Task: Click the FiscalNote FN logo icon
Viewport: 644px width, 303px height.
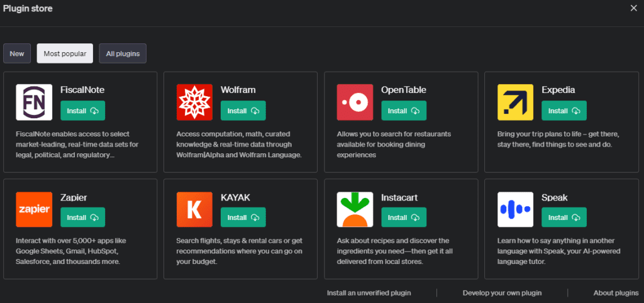Action: point(34,102)
